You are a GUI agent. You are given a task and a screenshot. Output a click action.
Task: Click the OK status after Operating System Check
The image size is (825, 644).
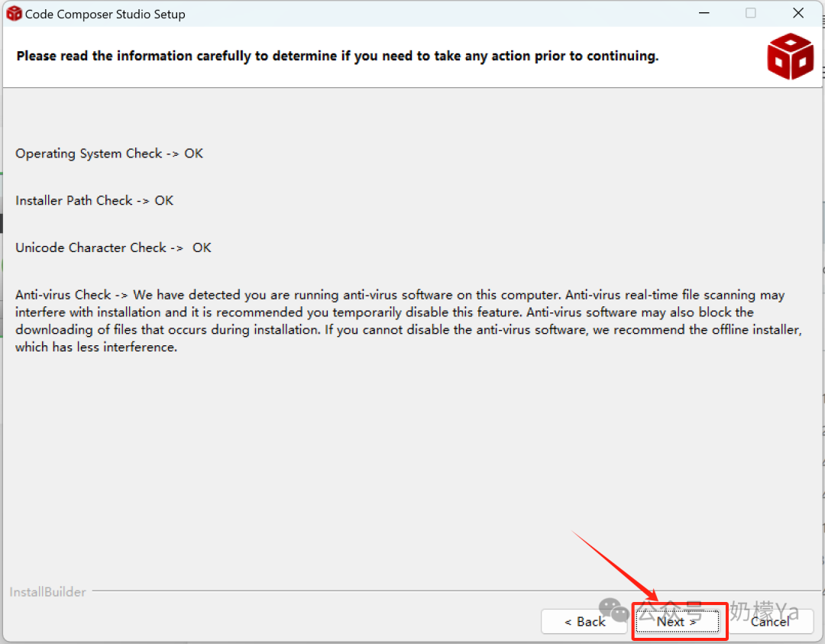(193, 153)
